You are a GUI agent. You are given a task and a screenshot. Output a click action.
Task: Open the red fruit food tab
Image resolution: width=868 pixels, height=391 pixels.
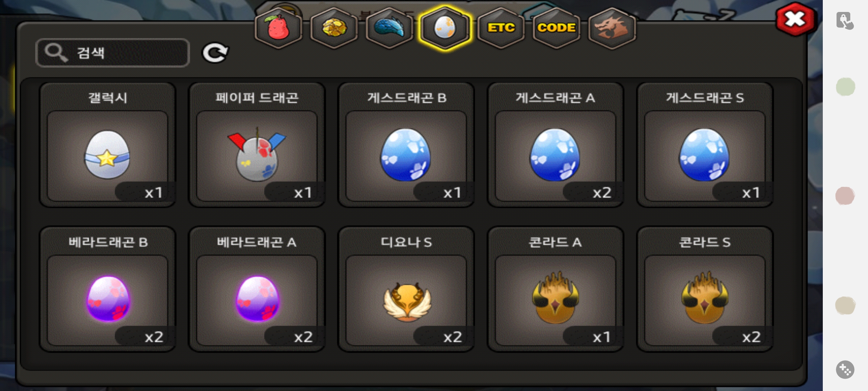pos(278,28)
